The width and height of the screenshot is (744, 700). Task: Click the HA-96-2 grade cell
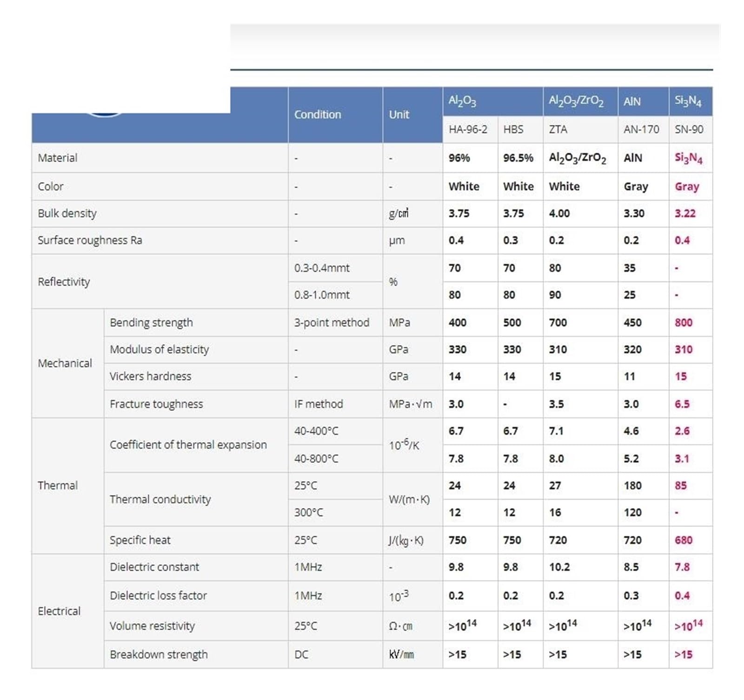click(470, 130)
